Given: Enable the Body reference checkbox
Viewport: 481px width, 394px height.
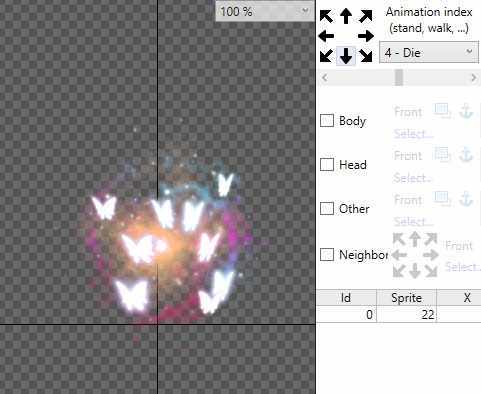Looking at the screenshot, I should pos(327,120).
